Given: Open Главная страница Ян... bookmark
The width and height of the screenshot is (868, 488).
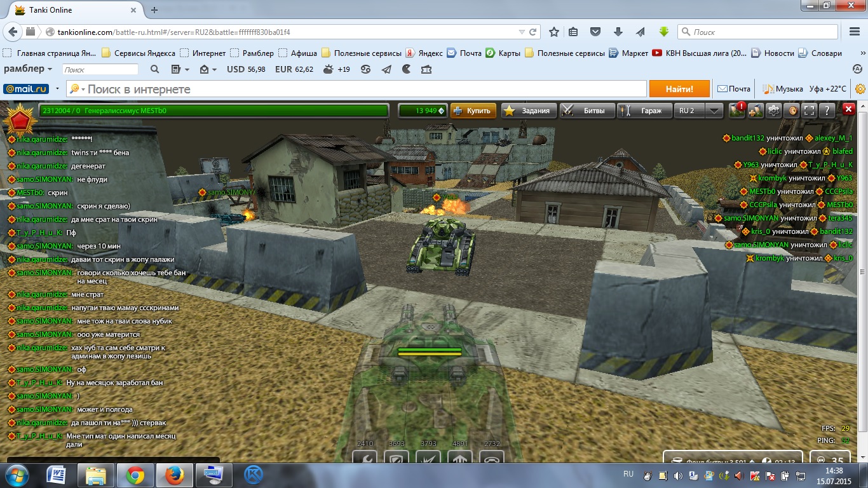Looking at the screenshot, I should pyautogui.click(x=50, y=53).
